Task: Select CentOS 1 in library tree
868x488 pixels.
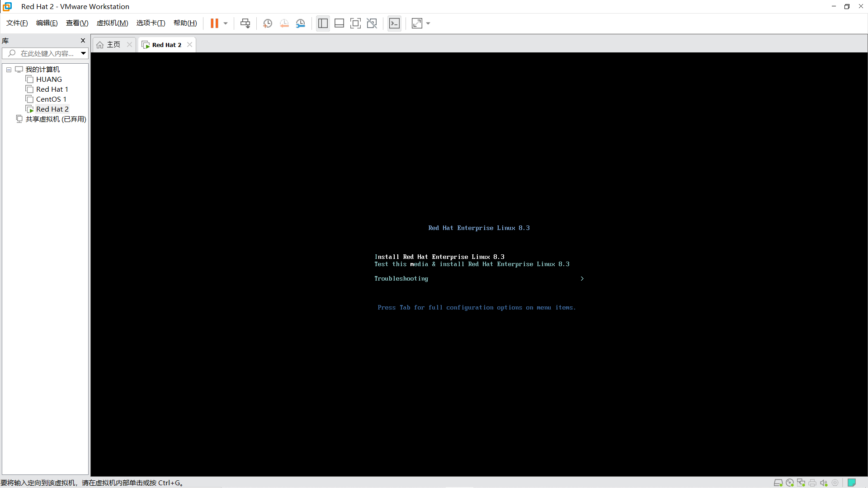Action: pos(51,99)
